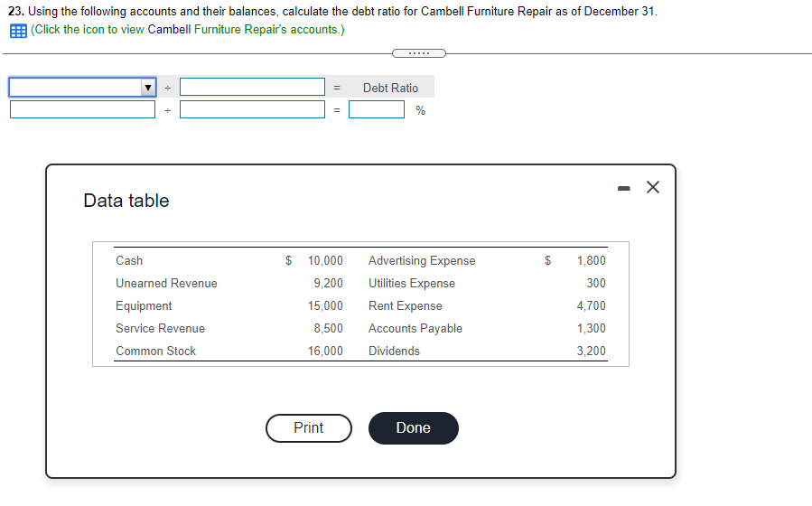Expand the dotted divider handle
The width and height of the screenshot is (812, 506).
pyautogui.click(x=419, y=53)
